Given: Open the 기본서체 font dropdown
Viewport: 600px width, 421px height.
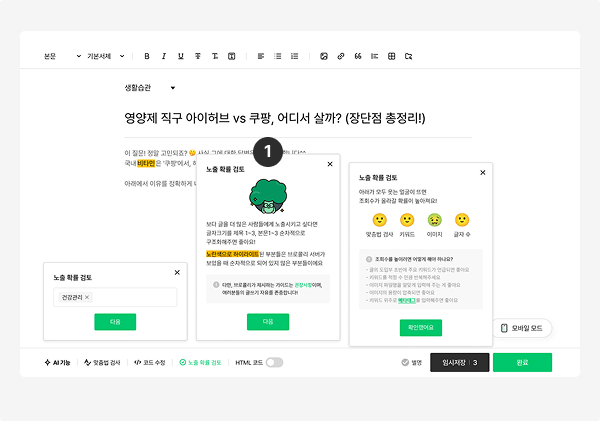Looking at the screenshot, I should [x=106, y=56].
